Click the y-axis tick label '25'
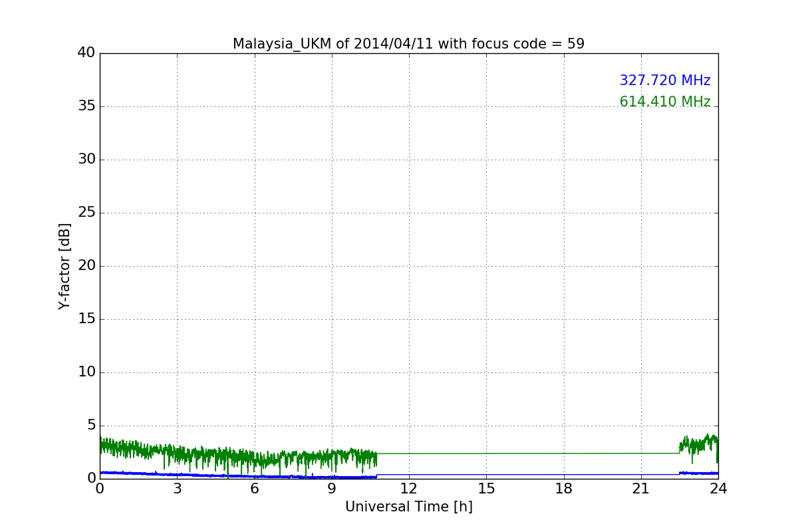The width and height of the screenshot is (798, 532). tap(86, 212)
